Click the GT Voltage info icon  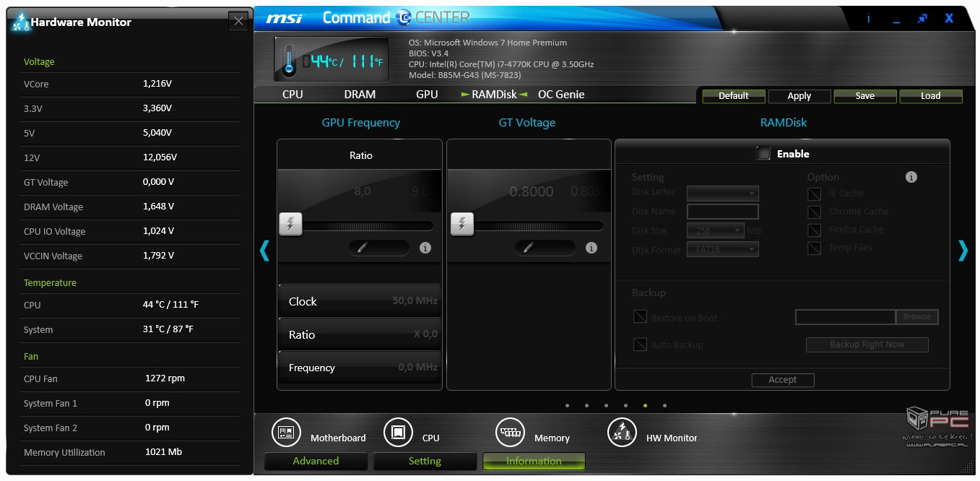[x=591, y=248]
